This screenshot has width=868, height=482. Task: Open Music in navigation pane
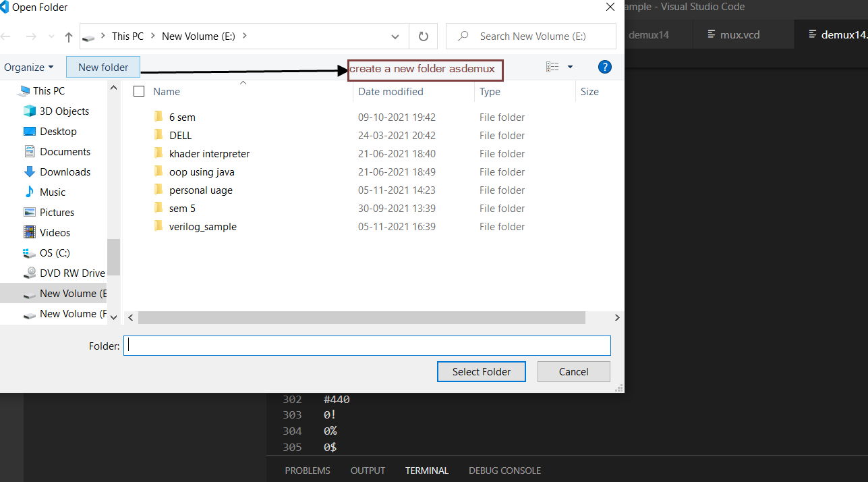[x=53, y=192]
